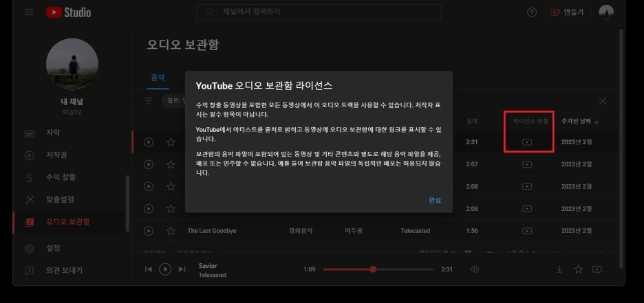Skip to previous track in player bar
This screenshot has height=303, width=644.
tap(149, 269)
